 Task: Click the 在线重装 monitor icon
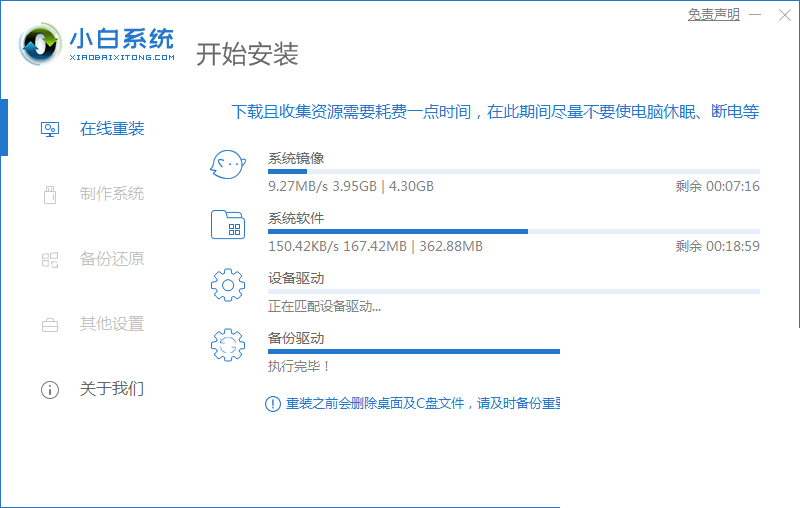(50, 129)
